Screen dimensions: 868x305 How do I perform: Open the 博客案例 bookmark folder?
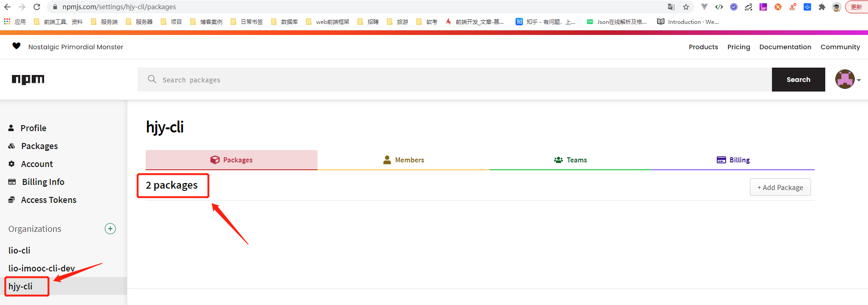pos(206,22)
